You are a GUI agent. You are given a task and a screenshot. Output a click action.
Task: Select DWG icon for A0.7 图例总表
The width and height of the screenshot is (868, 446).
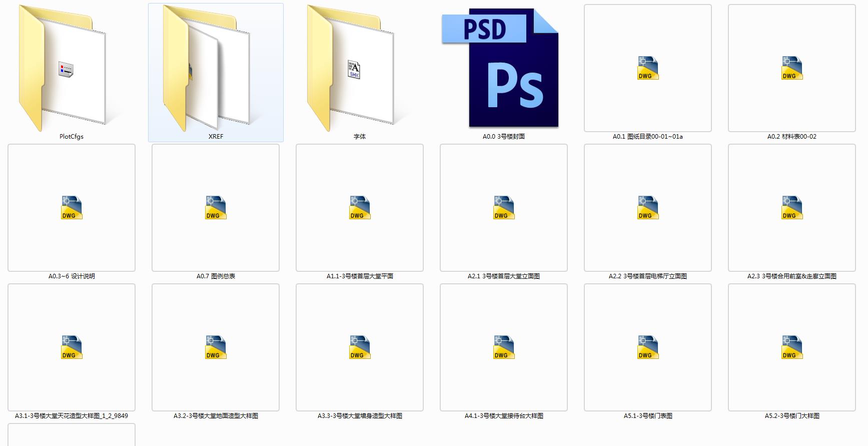coord(216,208)
